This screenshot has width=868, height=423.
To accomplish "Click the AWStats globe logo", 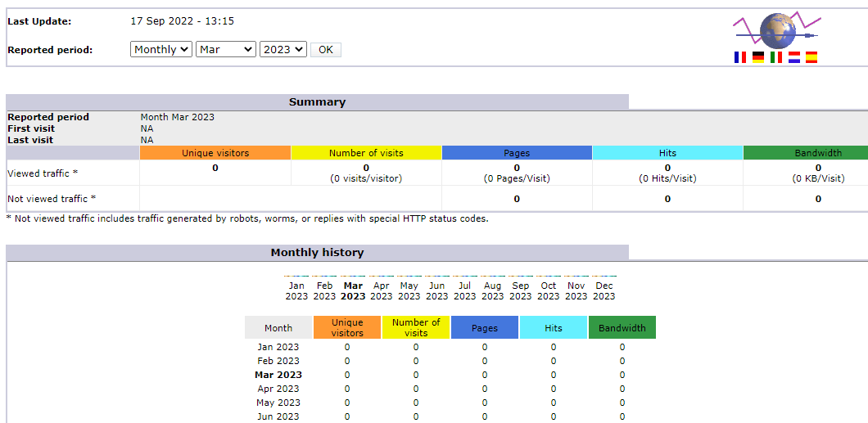I will pos(776,31).
